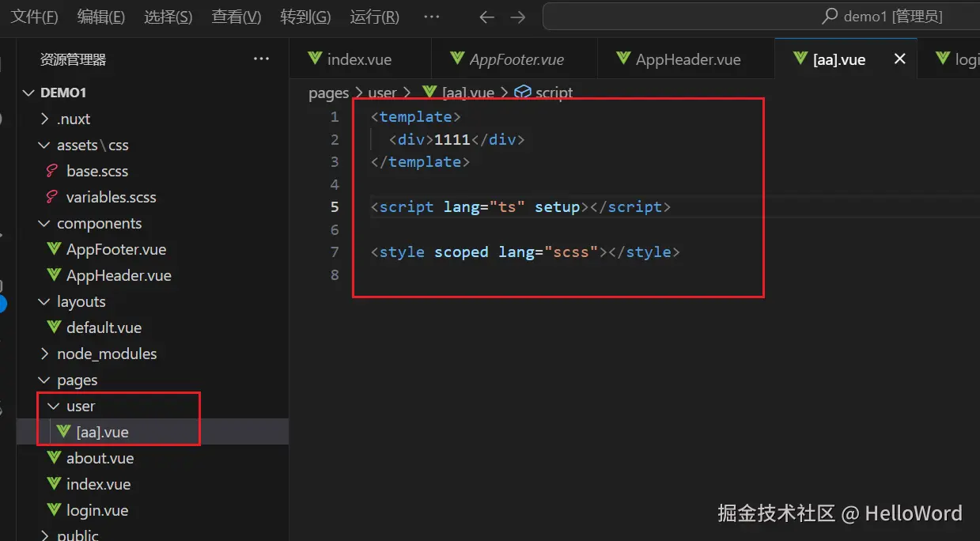Click the Vue icon on index.vue tab

315,59
